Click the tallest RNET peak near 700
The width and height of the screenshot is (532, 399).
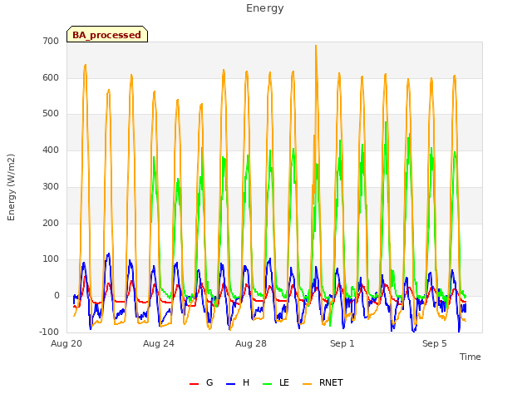coord(316,46)
